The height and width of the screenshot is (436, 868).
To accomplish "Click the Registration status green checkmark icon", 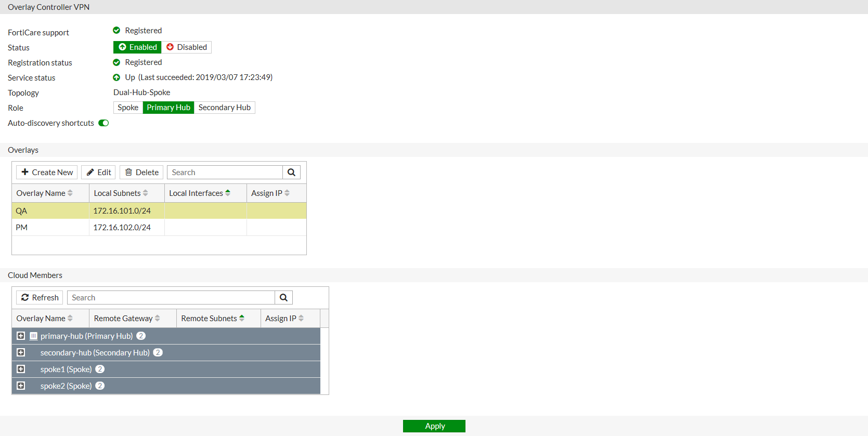I will 116,62.
